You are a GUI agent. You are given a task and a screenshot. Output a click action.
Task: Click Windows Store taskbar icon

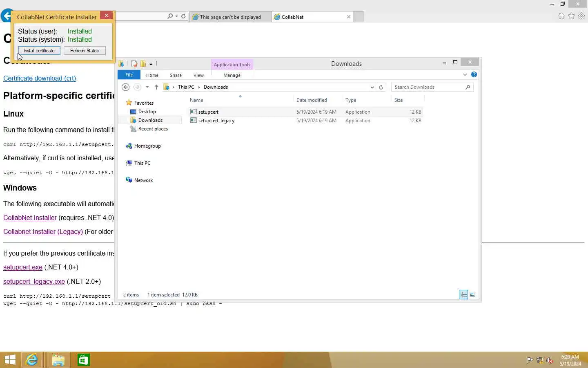point(83,360)
